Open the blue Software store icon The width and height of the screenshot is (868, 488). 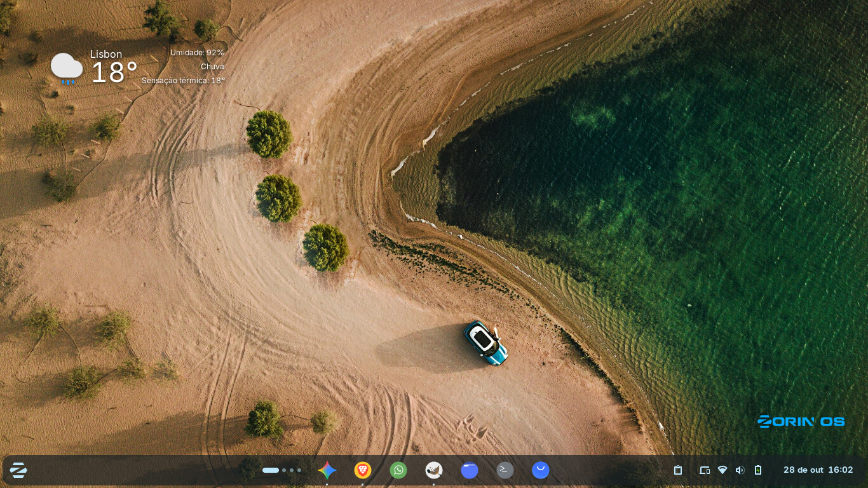pos(541,470)
